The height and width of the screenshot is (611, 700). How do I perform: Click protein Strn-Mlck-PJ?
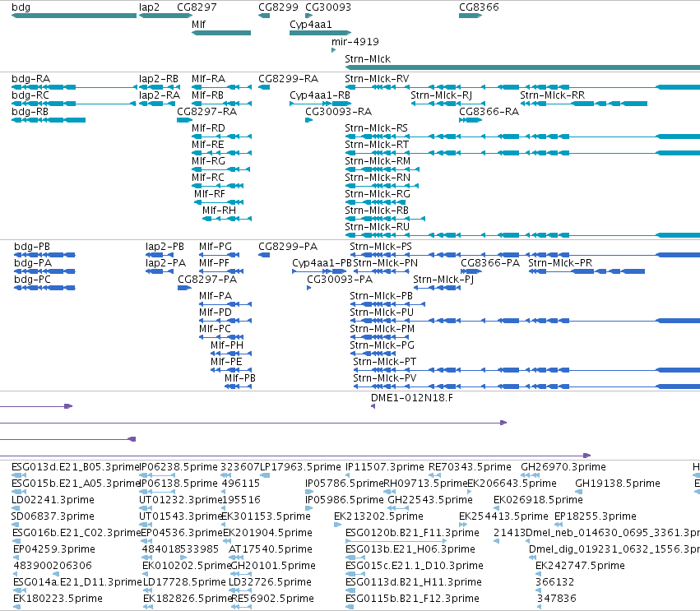(443, 280)
